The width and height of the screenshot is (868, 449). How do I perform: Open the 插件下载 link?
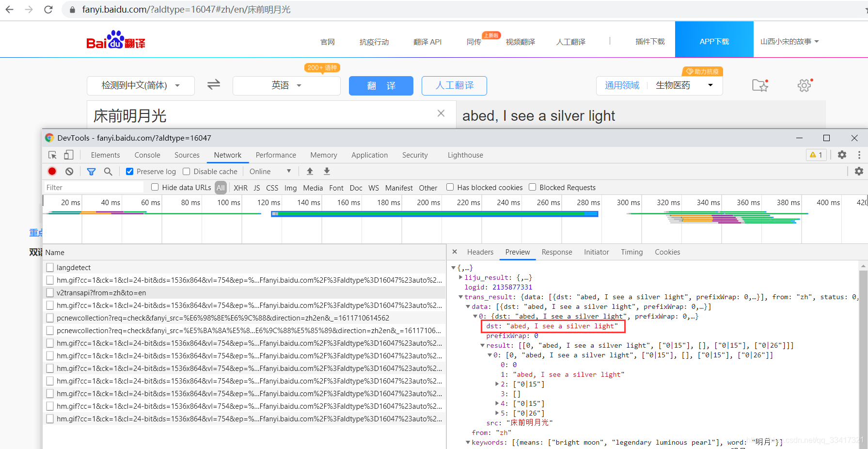coord(650,42)
